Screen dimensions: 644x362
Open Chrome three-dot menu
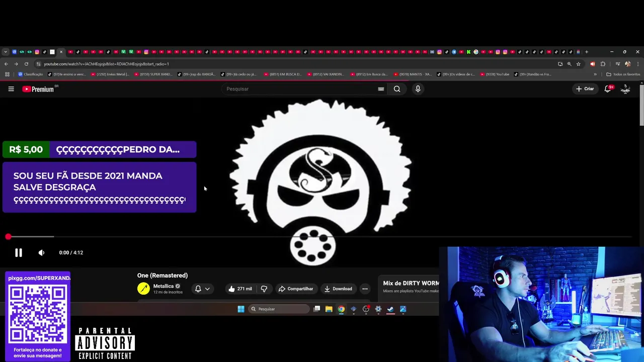pyautogui.click(x=638, y=64)
